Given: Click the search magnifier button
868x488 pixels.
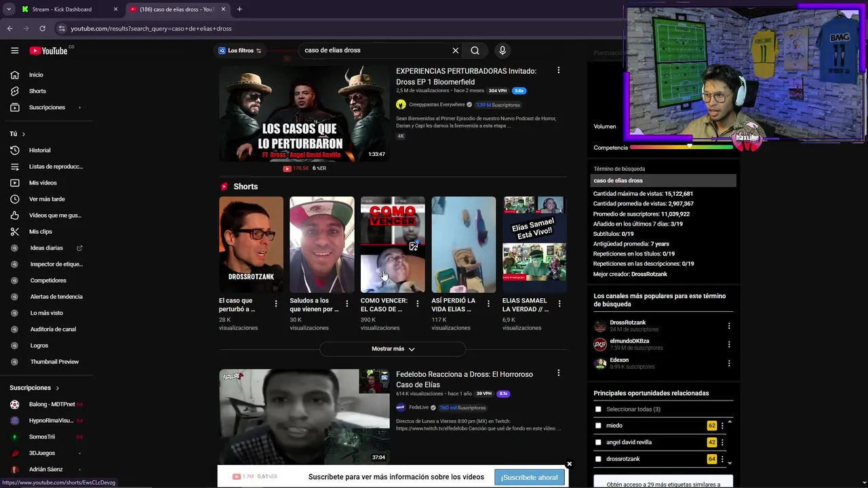Looking at the screenshot, I should (475, 50).
